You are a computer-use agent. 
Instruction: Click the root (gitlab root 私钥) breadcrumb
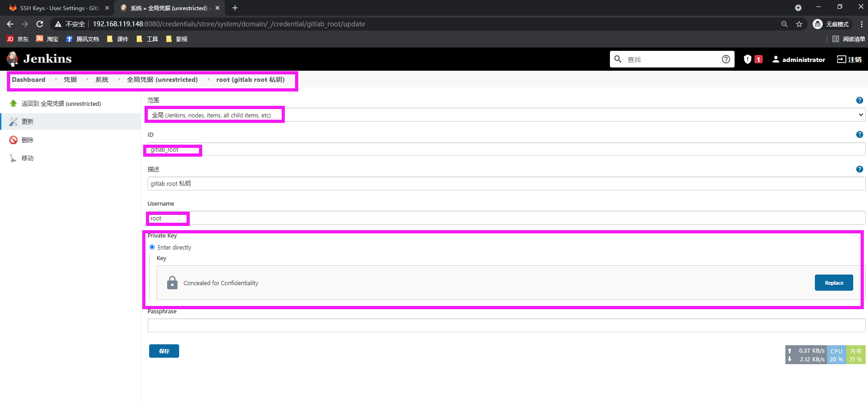(x=251, y=79)
